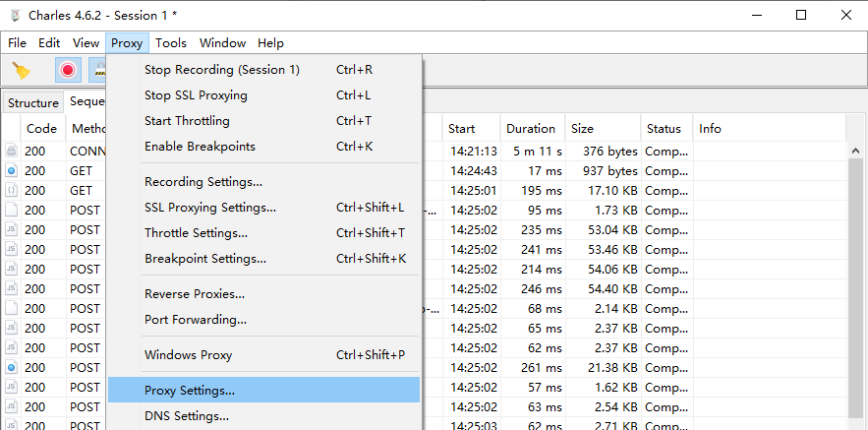The image size is (868, 430).
Task: Open Throttle Settings...
Action: tap(263, 233)
